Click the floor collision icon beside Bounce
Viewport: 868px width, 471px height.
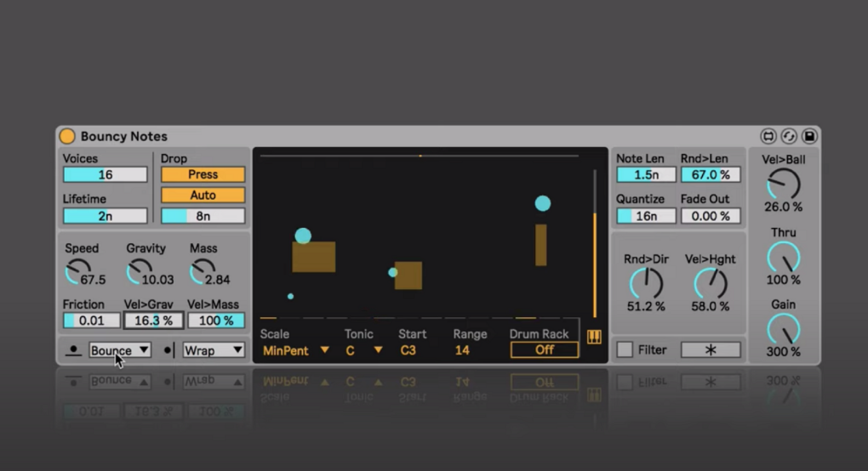[73, 350]
